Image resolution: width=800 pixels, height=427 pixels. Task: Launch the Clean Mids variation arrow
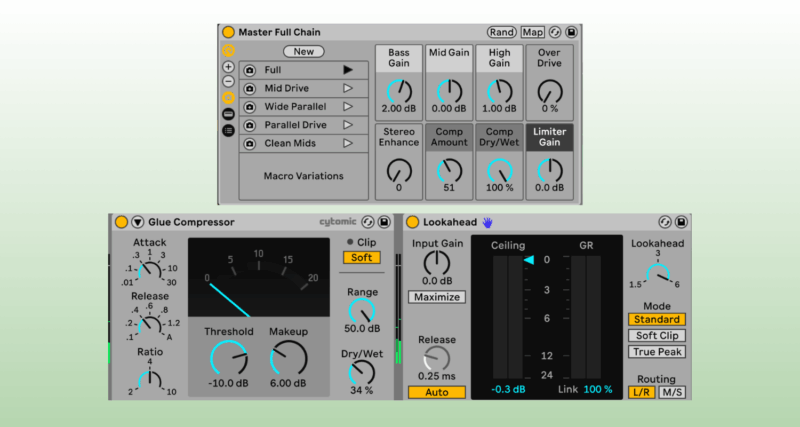348,143
